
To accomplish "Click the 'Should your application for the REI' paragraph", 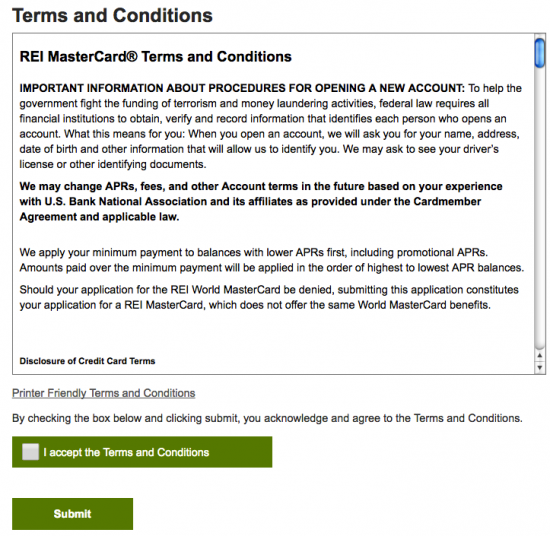I will point(269,297).
